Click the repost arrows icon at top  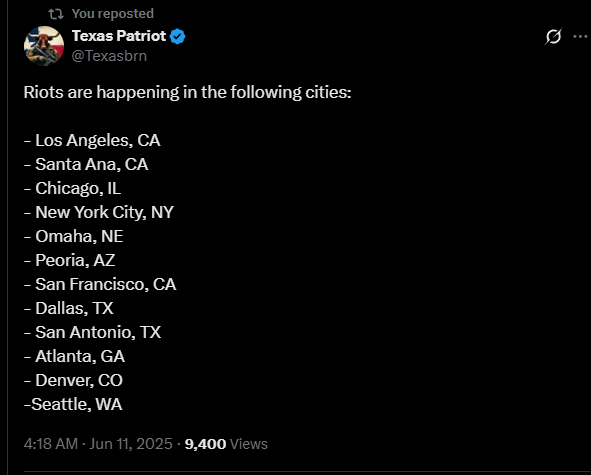coord(56,14)
